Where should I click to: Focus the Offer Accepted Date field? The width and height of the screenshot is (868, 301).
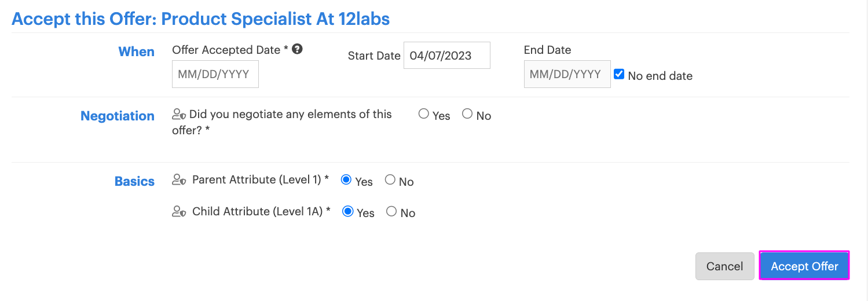point(215,74)
